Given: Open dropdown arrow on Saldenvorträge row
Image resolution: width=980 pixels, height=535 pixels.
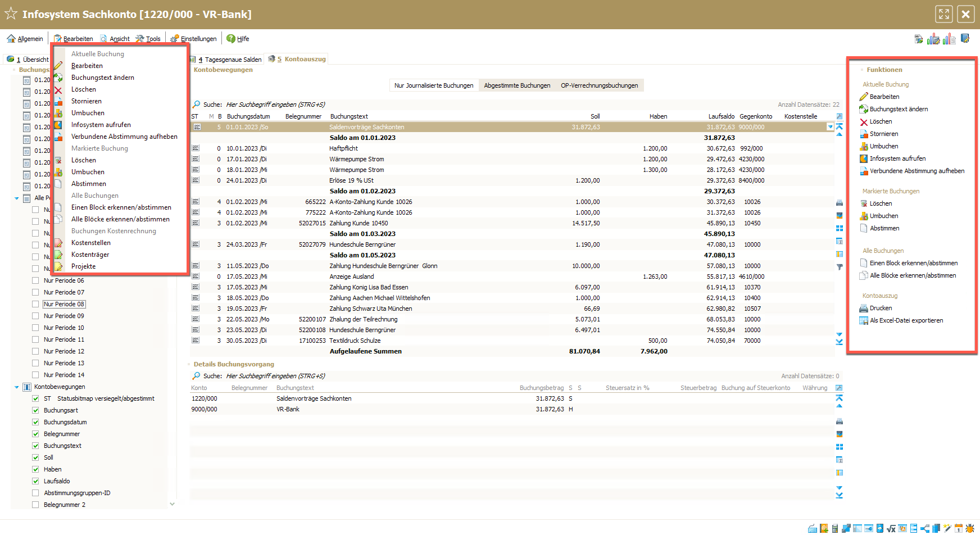Looking at the screenshot, I should [830, 127].
